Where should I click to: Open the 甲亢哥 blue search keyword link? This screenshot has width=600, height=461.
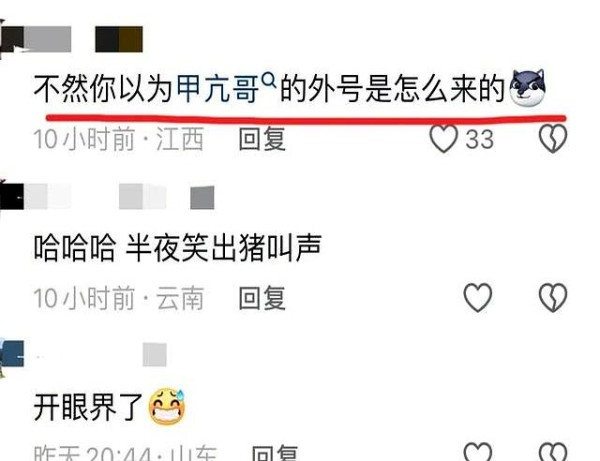tap(217, 89)
